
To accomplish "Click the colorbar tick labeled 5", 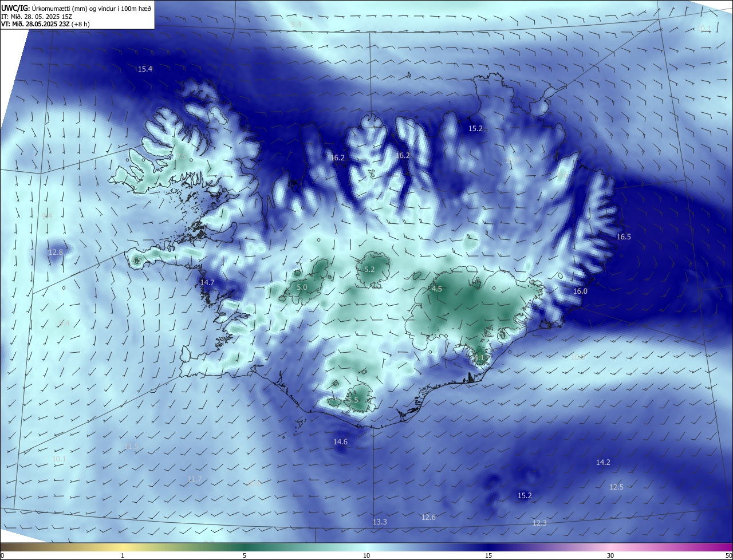I will click(245, 555).
